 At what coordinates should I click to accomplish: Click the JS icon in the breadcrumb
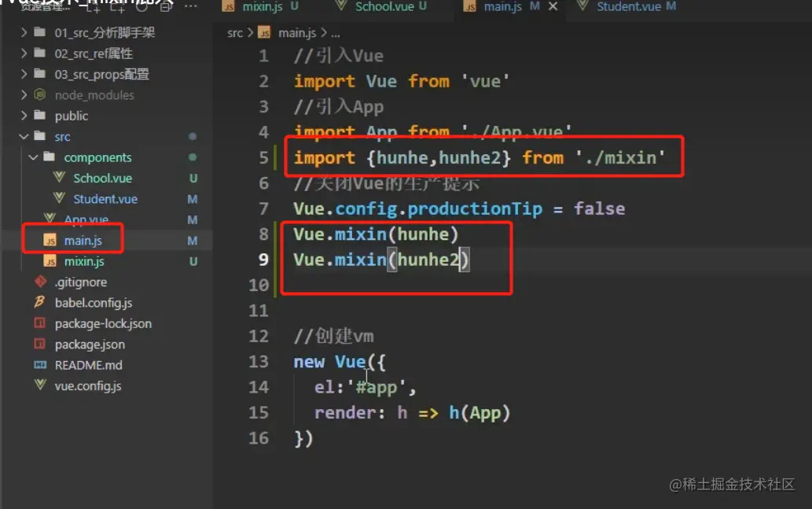[264, 33]
